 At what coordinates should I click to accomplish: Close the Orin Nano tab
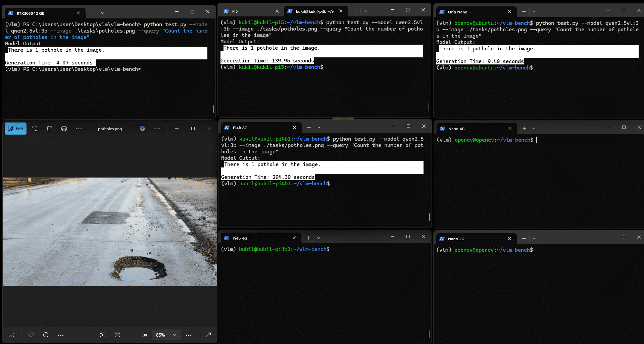tap(509, 11)
